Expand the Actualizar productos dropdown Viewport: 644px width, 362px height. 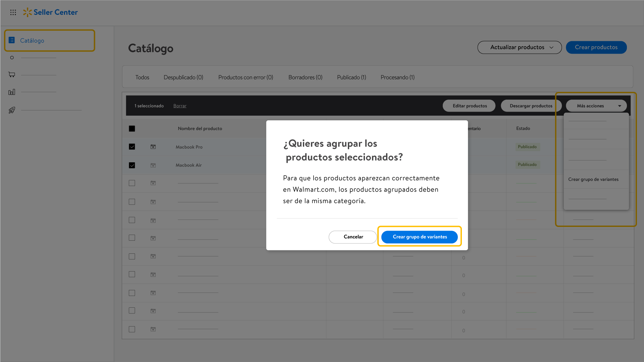tap(519, 47)
